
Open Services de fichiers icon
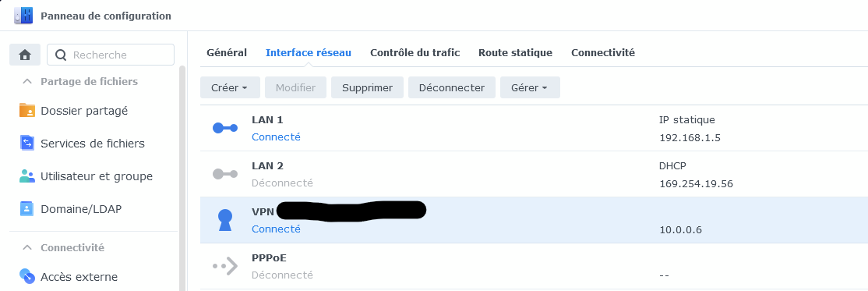26,143
